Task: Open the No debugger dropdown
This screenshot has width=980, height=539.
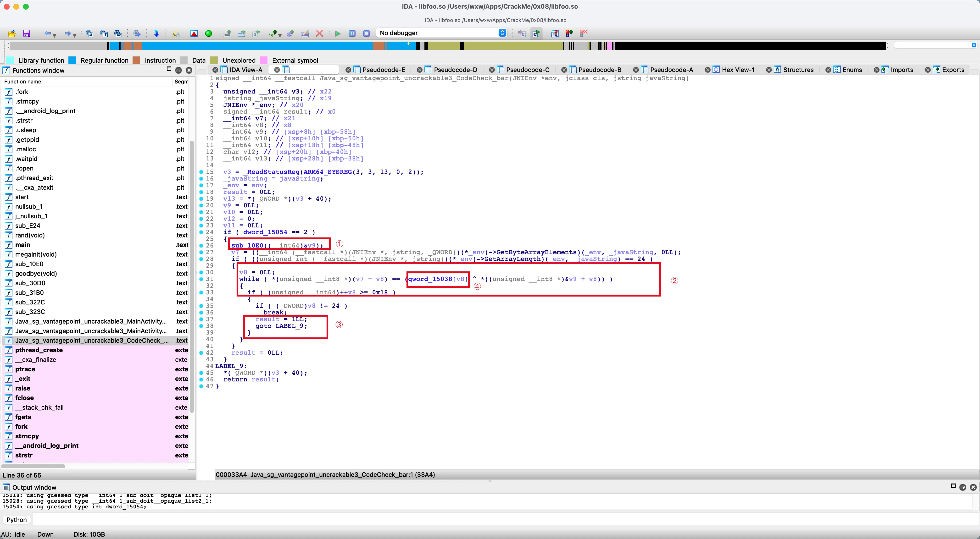Action: pos(502,33)
